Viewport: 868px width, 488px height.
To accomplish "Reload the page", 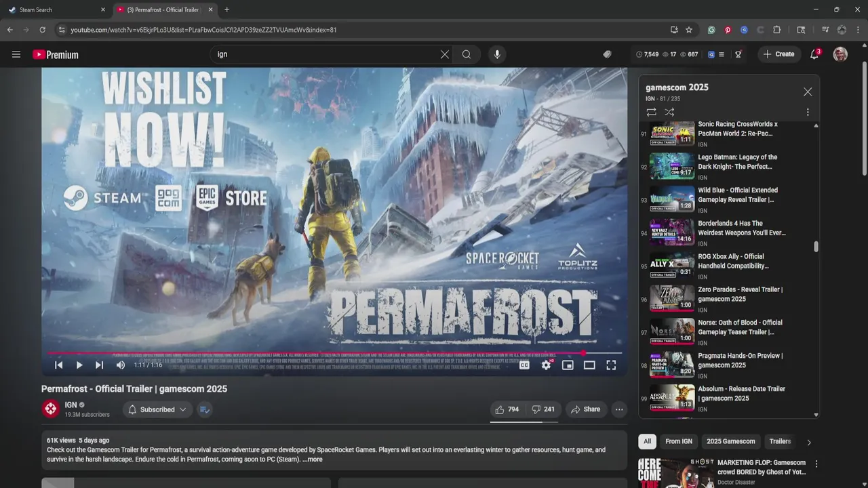I will tap(42, 30).
